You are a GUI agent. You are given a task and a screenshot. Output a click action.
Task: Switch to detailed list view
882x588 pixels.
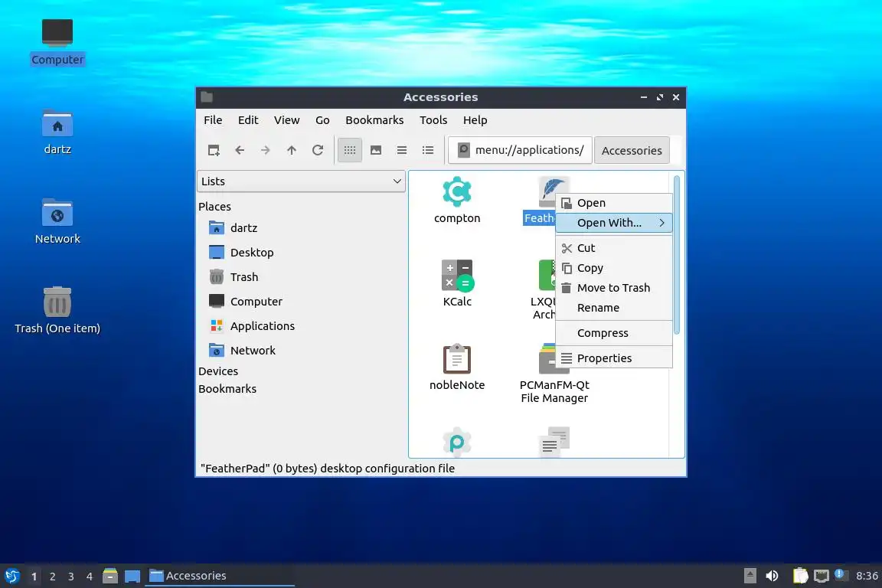[428, 150]
